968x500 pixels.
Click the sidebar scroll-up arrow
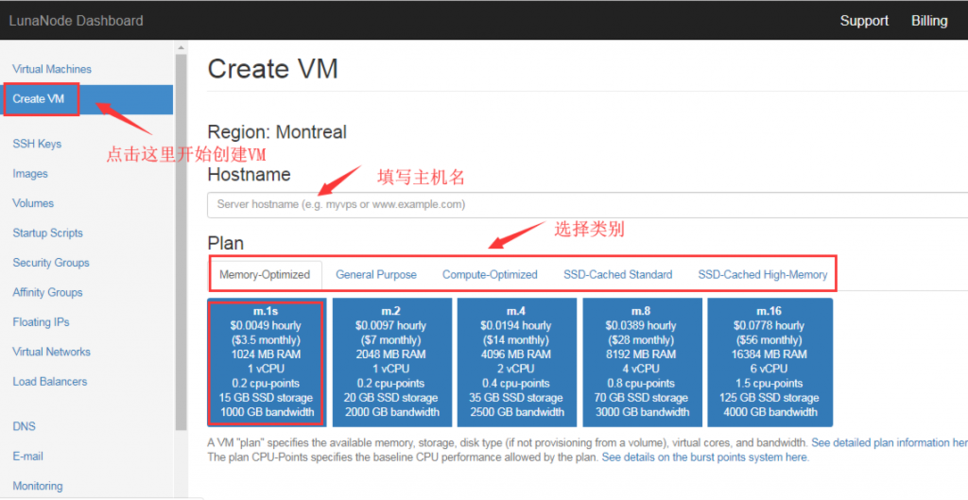click(x=181, y=48)
